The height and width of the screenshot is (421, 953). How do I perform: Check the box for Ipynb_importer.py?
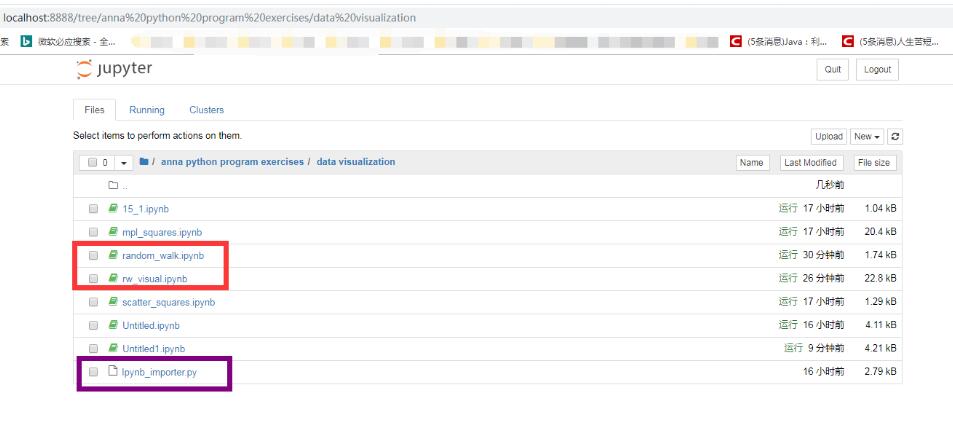tap(93, 372)
